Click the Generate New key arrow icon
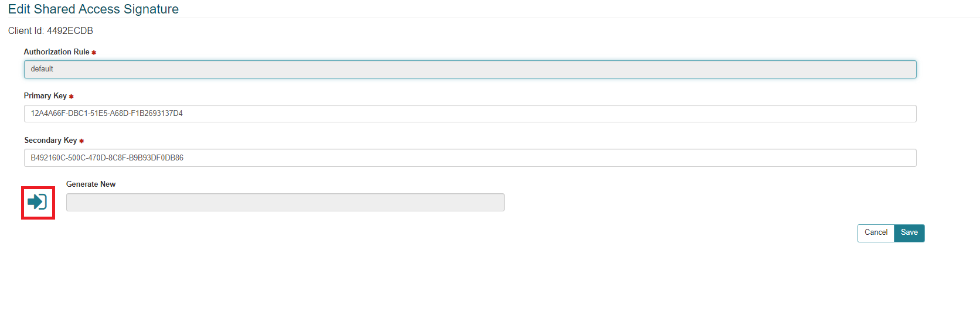The image size is (980, 315). point(38,202)
